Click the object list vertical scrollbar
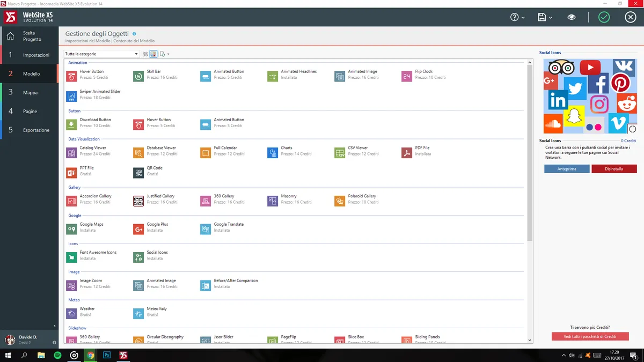 pyautogui.click(x=530, y=153)
